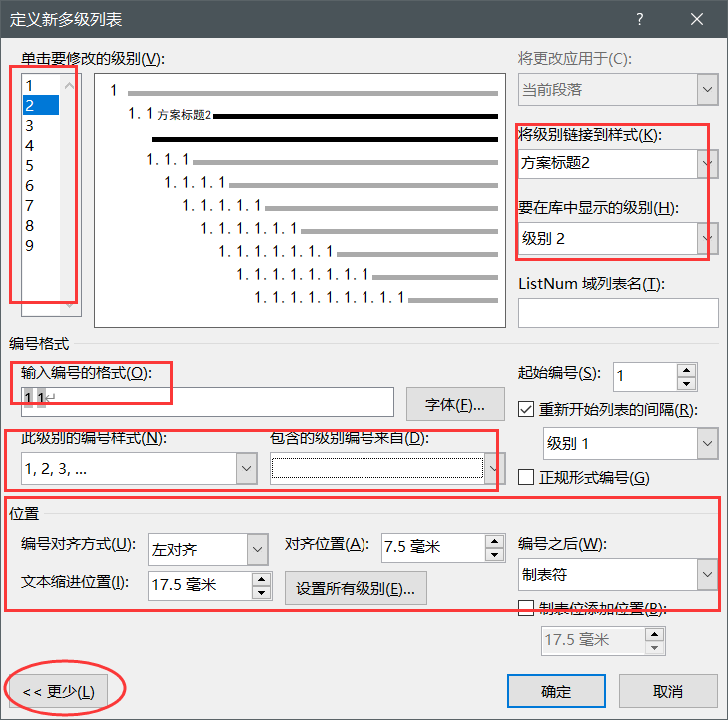Expand the 'after number' tab character dropdown

coord(708,575)
